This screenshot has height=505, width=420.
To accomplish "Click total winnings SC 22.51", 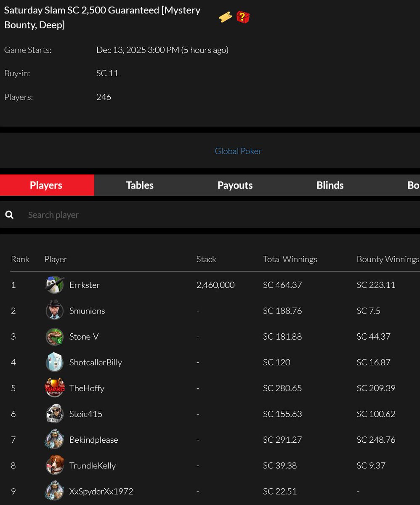I will coord(280,491).
